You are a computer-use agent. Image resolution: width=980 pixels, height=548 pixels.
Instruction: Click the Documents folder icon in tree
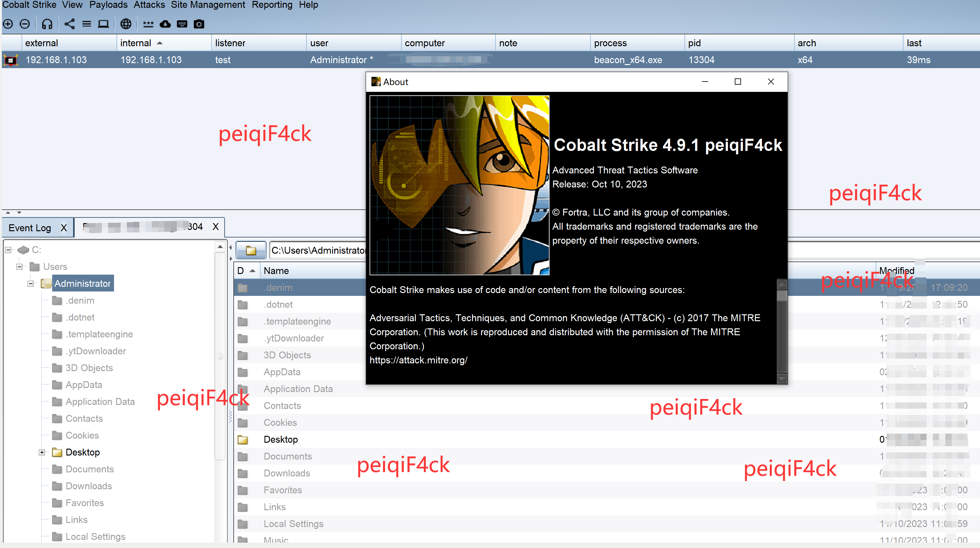[x=57, y=469]
